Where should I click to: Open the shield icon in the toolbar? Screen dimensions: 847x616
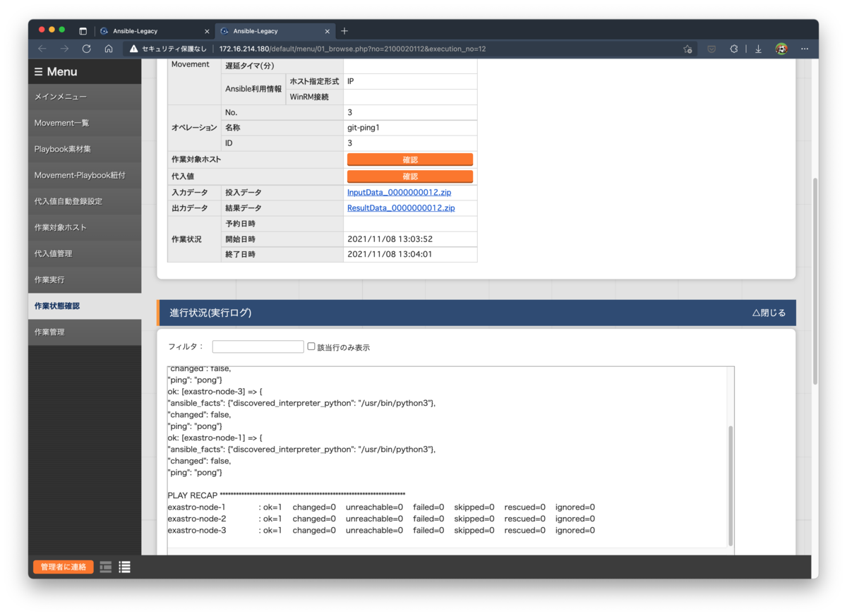[x=711, y=49]
